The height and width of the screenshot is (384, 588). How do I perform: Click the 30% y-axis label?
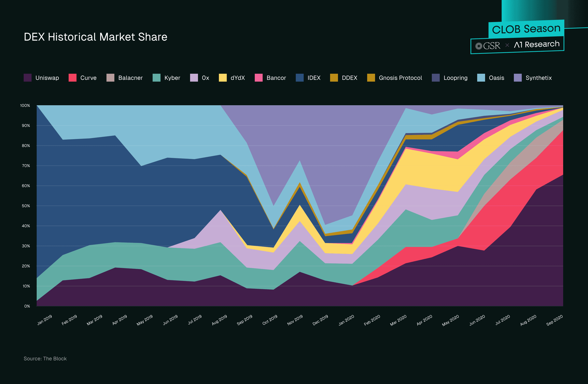[26, 246]
